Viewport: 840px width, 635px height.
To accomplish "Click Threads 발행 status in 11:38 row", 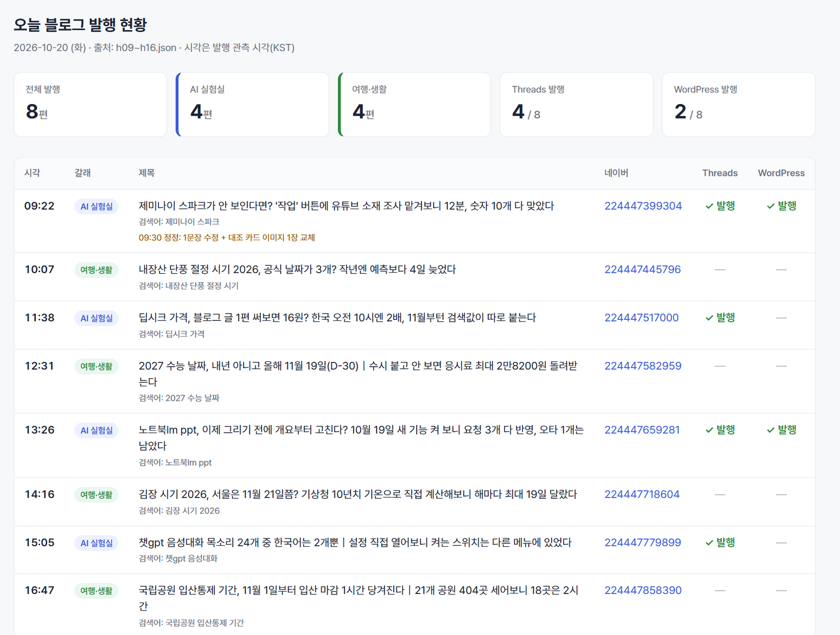I will (x=720, y=318).
